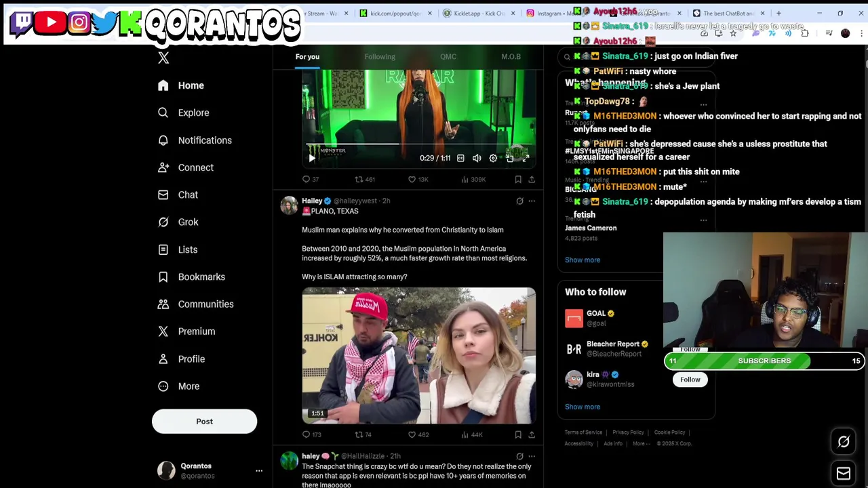The height and width of the screenshot is (488, 868).
Task: Open Hailey's profile avatar
Action: pyautogui.click(x=290, y=206)
